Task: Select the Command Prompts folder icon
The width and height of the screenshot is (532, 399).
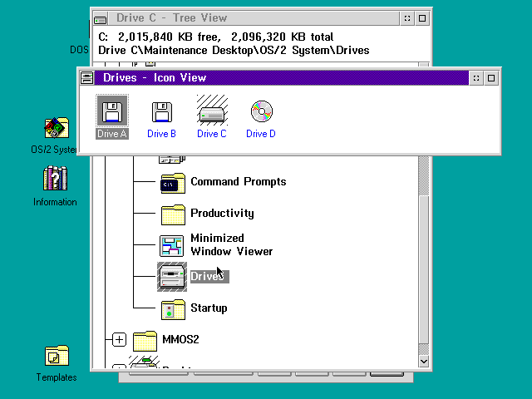Action: pyautogui.click(x=173, y=184)
